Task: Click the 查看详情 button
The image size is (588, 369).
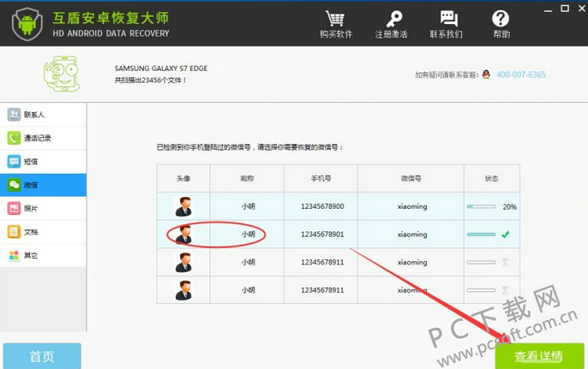Action: [x=539, y=356]
